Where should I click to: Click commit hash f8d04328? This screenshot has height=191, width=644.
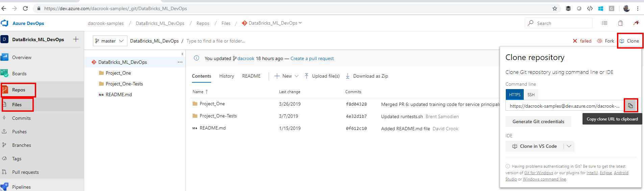click(x=356, y=104)
